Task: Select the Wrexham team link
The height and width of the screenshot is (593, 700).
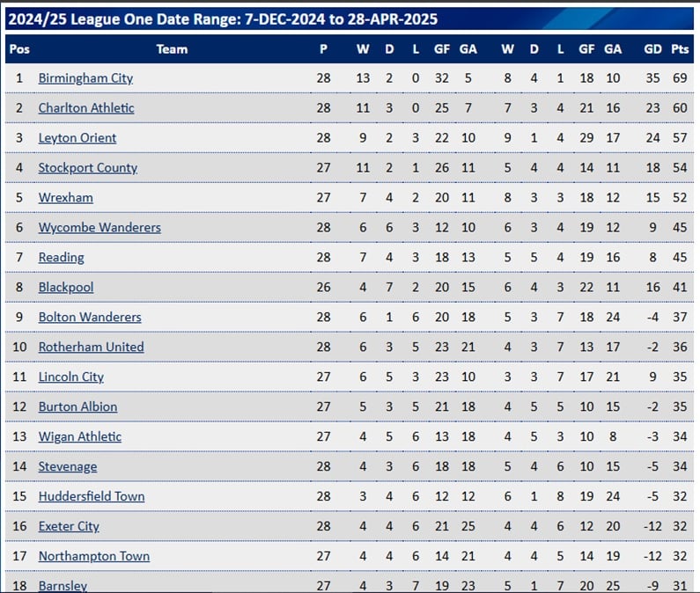Action: click(x=66, y=198)
